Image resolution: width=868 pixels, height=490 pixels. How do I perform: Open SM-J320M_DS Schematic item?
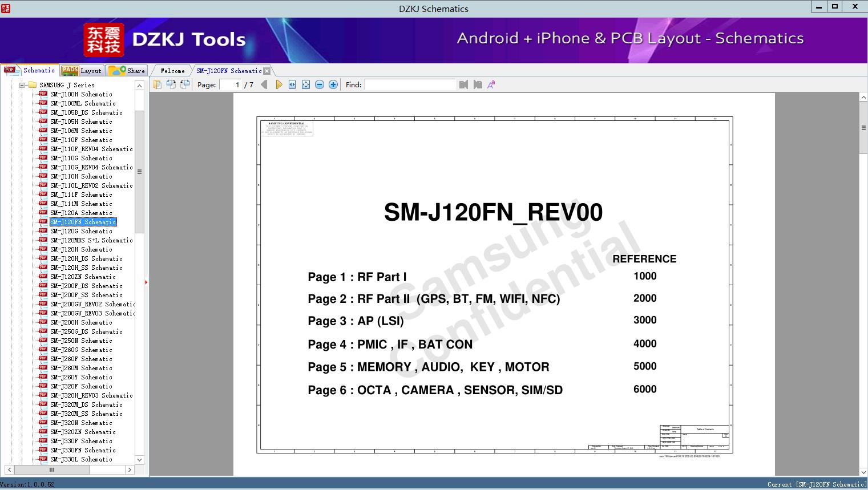[x=86, y=404]
